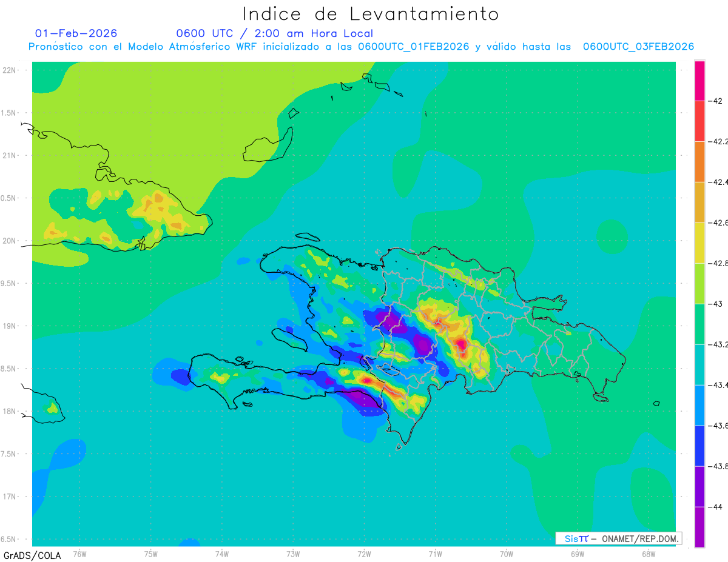
Task: Click the colorbar label '-43.6'
Action: coord(718,426)
